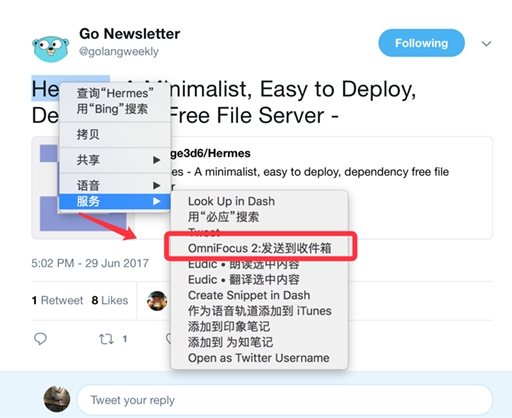The image size is (512, 418).
Task: Click your avatar beside the reply box
Action: pos(57,399)
